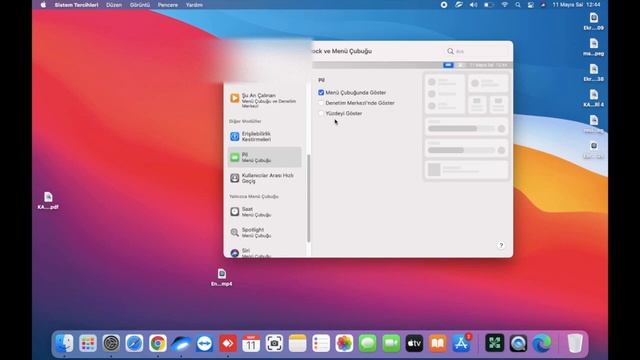Select KA...III 4 file on desktop

tap(594, 98)
